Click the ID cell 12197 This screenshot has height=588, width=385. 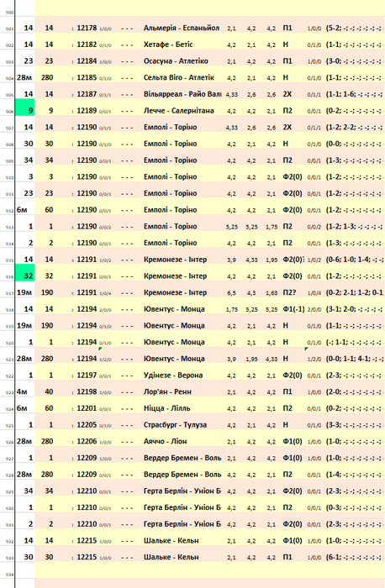[x=87, y=375]
